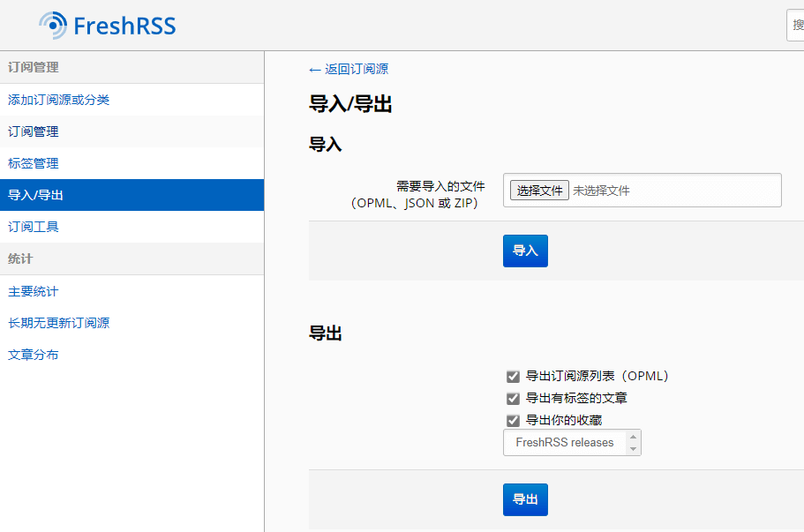Toggle the 导出有标签的文章 checkbox
This screenshot has height=532, width=804.
[513, 399]
